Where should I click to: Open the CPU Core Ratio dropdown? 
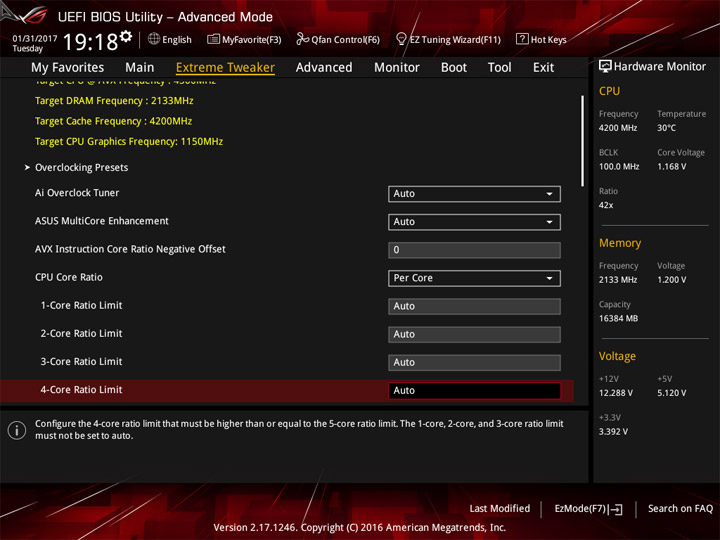[474, 278]
